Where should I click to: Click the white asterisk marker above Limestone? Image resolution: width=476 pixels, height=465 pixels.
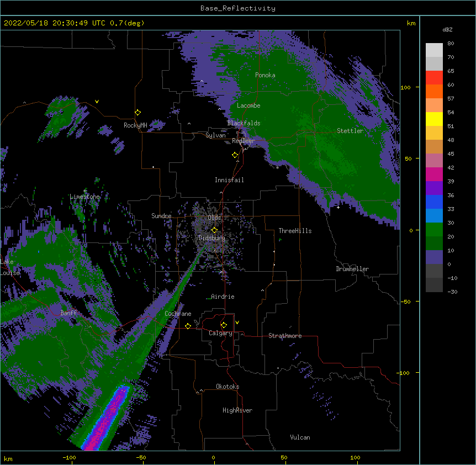tap(85, 191)
